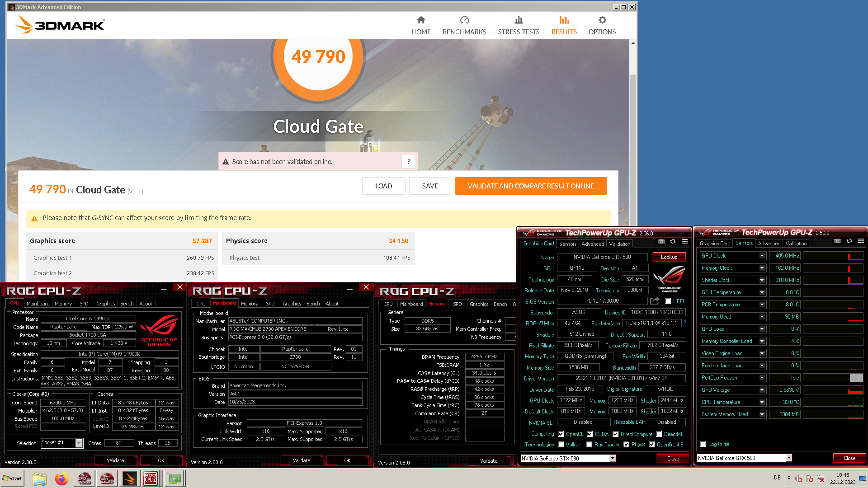Open the Start menu
Image resolution: width=868 pixels, height=488 pixels.
[12, 478]
